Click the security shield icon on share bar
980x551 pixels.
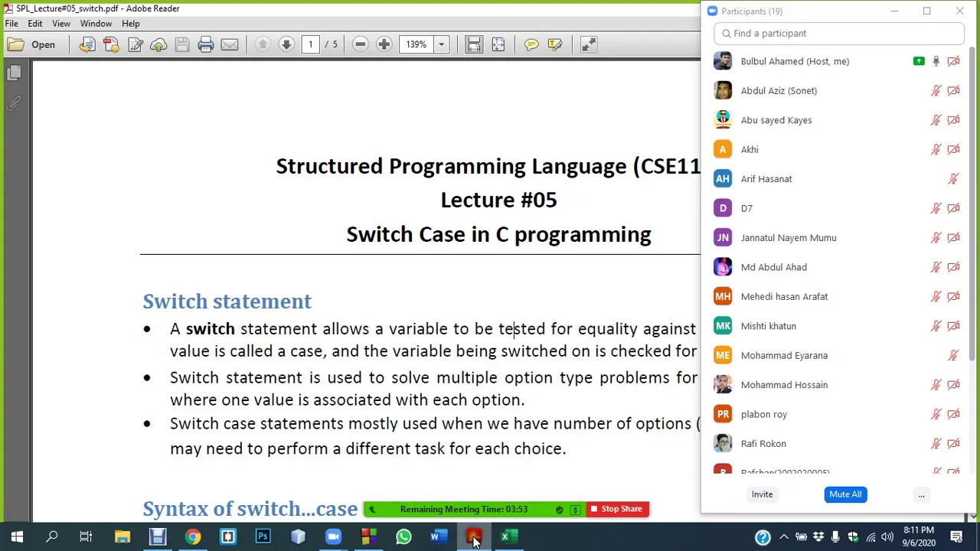point(559,510)
